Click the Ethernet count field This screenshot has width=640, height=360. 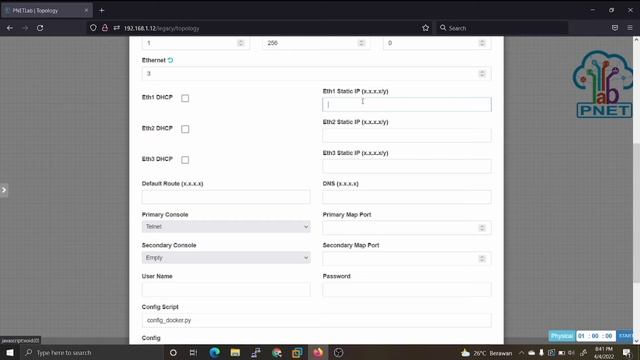click(x=316, y=73)
